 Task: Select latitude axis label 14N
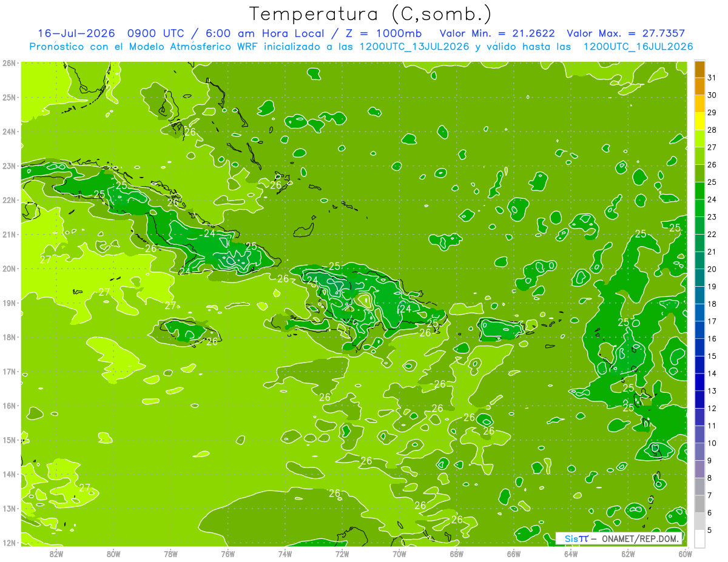point(8,474)
